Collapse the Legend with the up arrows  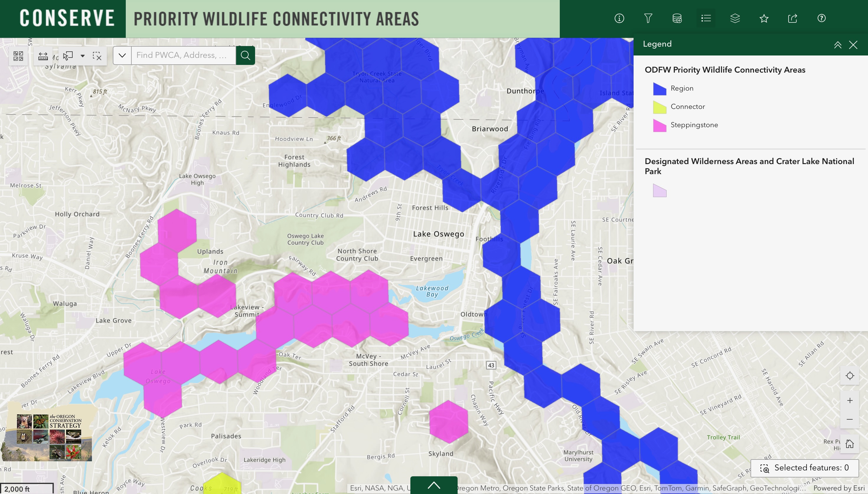838,45
